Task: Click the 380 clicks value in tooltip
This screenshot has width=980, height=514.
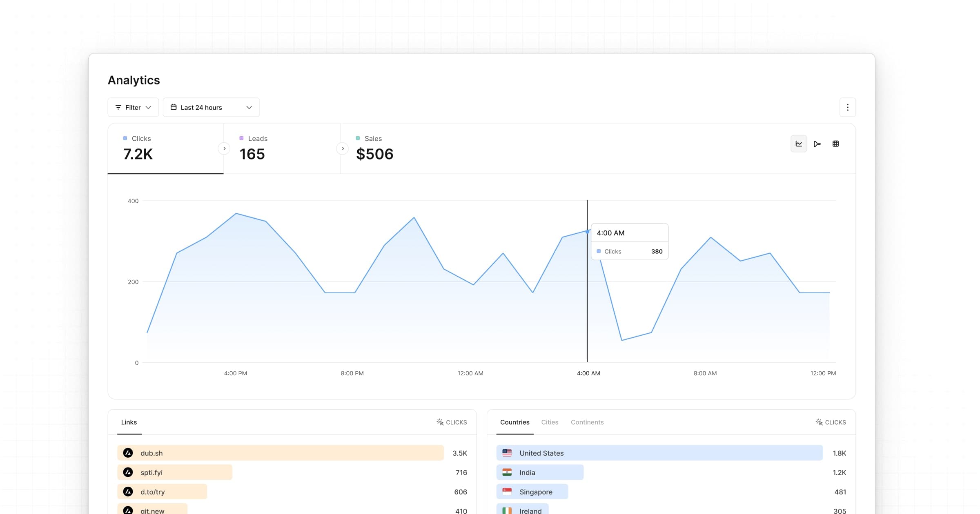Action: [x=657, y=251]
